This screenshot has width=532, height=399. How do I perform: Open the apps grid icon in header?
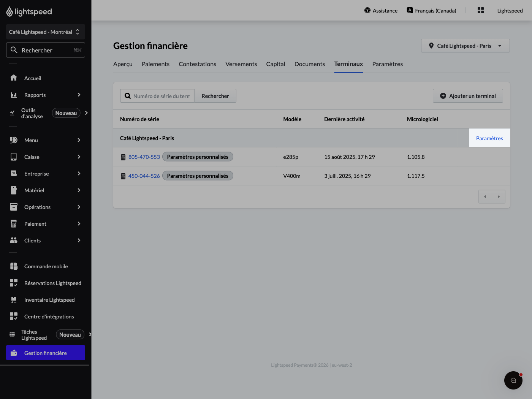click(481, 11)
